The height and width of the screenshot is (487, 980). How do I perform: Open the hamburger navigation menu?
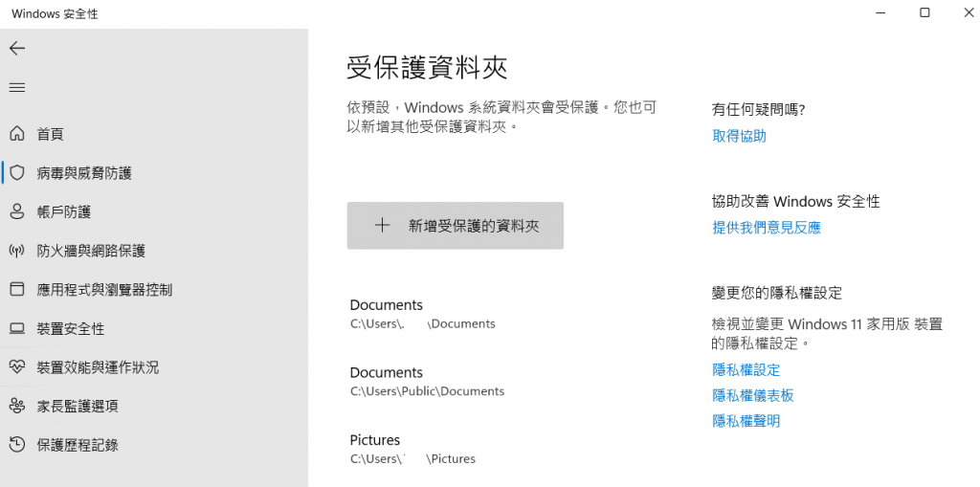(17, 87)
